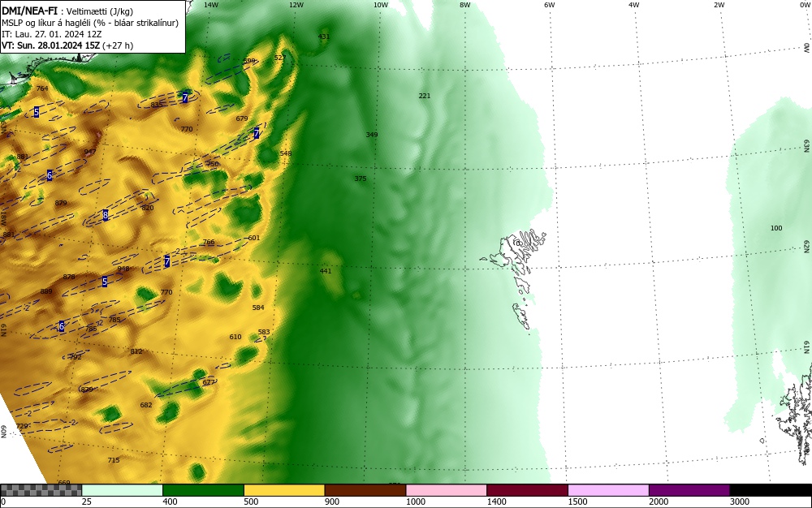Click the map value '682'
The height and width of the screenshot is (508, 812).
[146, 405]
